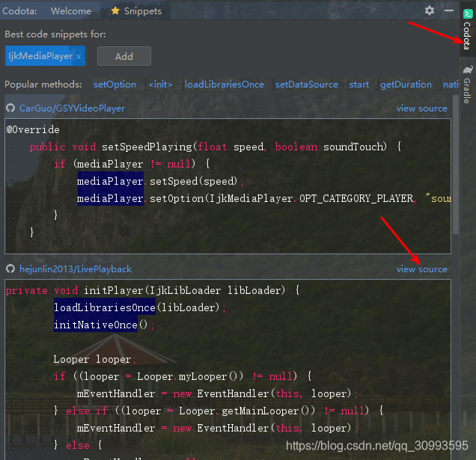Click the initPlayer method name
This screenshot has height=460, width=476.
point(113,290)
